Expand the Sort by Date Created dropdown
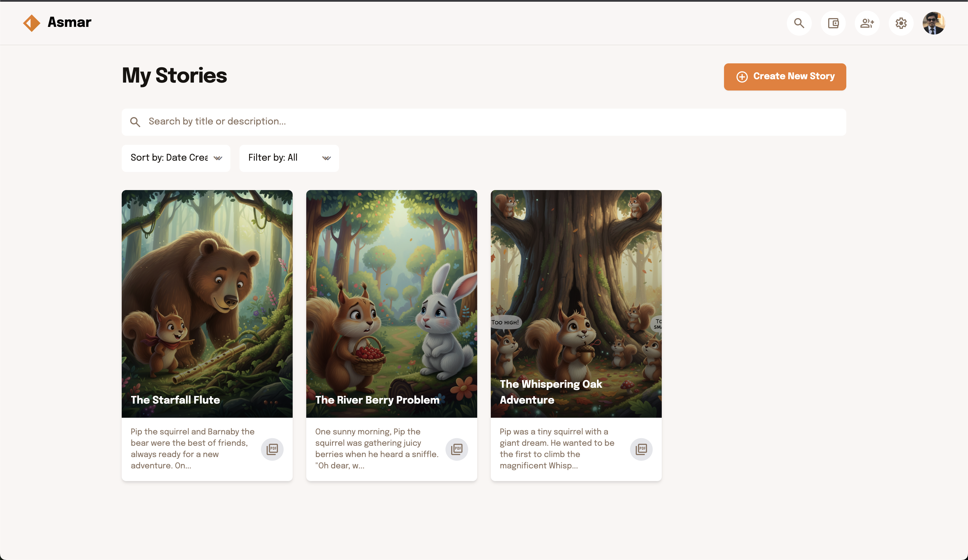Image resolution: width=968 pixels, height=560 pixels. 176,158
